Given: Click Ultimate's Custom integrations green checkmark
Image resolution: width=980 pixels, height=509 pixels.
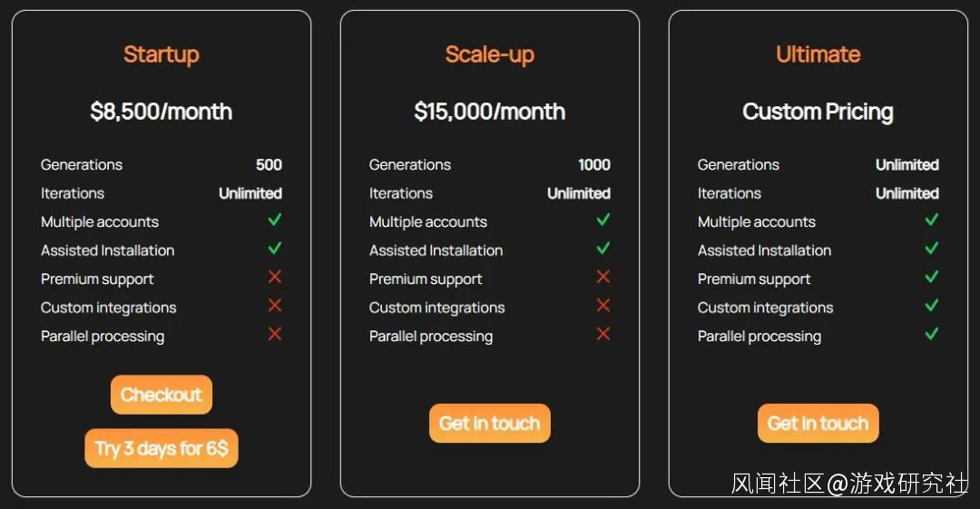Looking at the screenshot, I should click(x=931, y=306).
